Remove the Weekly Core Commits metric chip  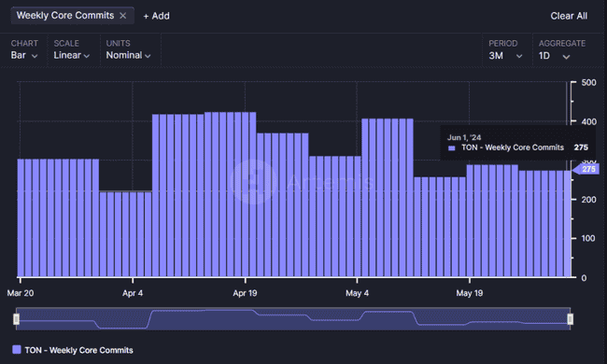pyautogui.click(x=122, y=16)
